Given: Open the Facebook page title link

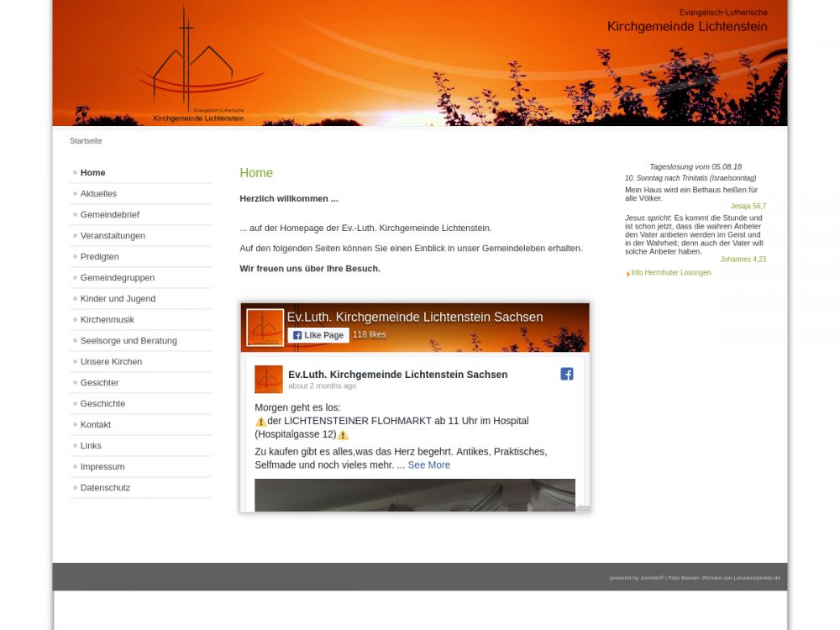Looking at the screenshot, I should pyautogui.click(x=415, y=317).
